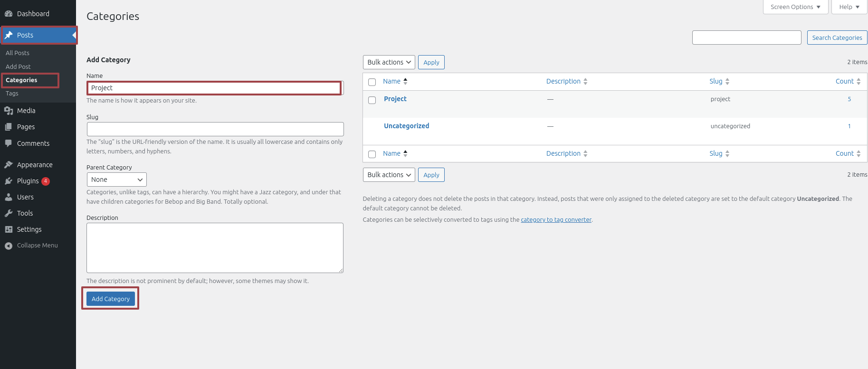
Task: Check the Project category row checkbox
Action: [372, 100]
